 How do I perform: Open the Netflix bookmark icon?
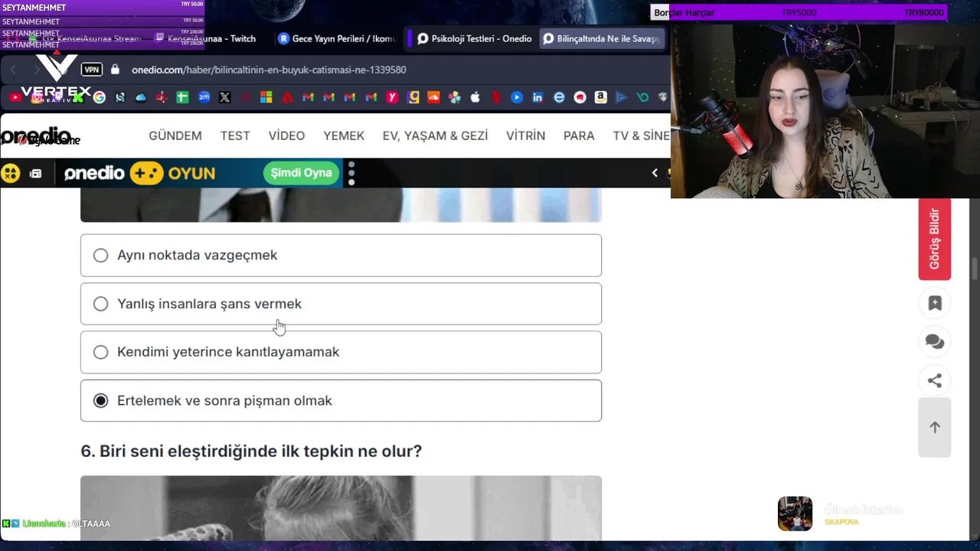click(496, 97)
